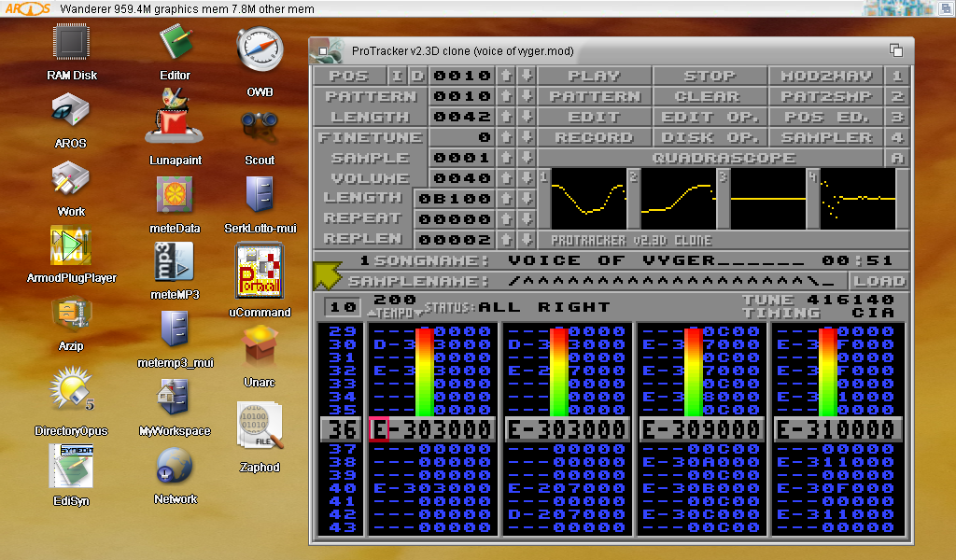Increase FINETUNE with up arrow
956x560 pixels.
click(x=506, y=137)
